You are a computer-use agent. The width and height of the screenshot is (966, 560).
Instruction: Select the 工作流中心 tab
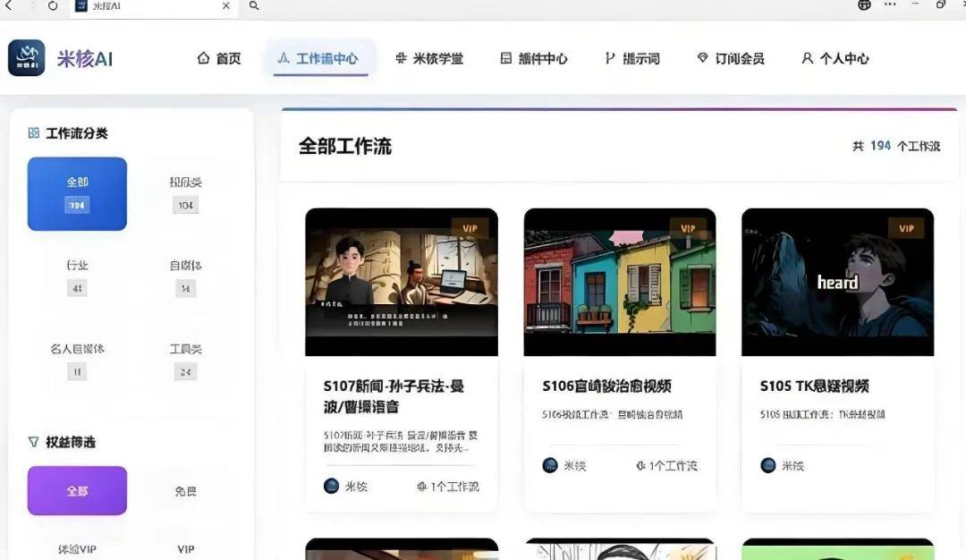point(318,58)
